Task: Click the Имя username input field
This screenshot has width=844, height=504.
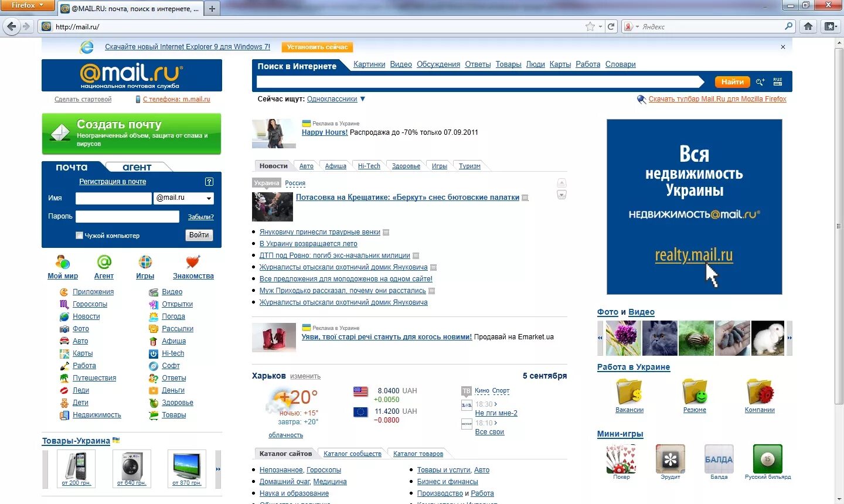Action: pos(114,198)
